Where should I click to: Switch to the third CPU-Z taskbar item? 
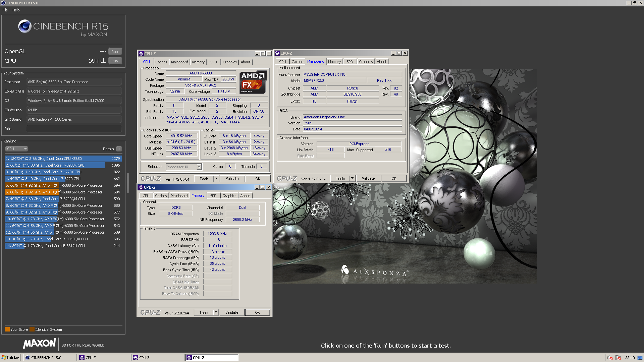pos(212,358)
